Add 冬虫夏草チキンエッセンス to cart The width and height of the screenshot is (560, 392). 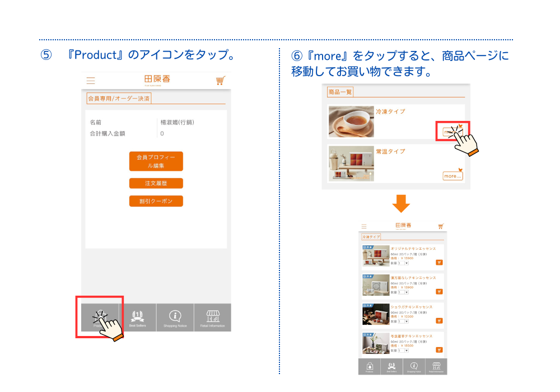coord(439,350)
